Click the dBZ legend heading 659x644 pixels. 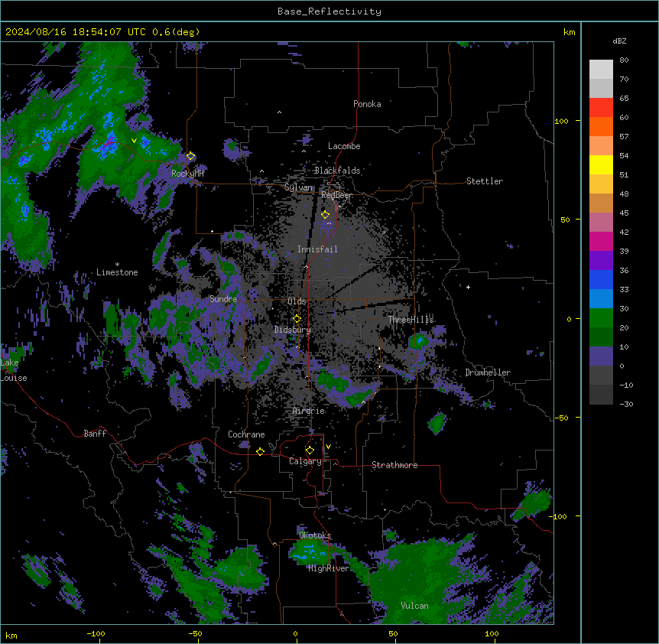[619, 41]
